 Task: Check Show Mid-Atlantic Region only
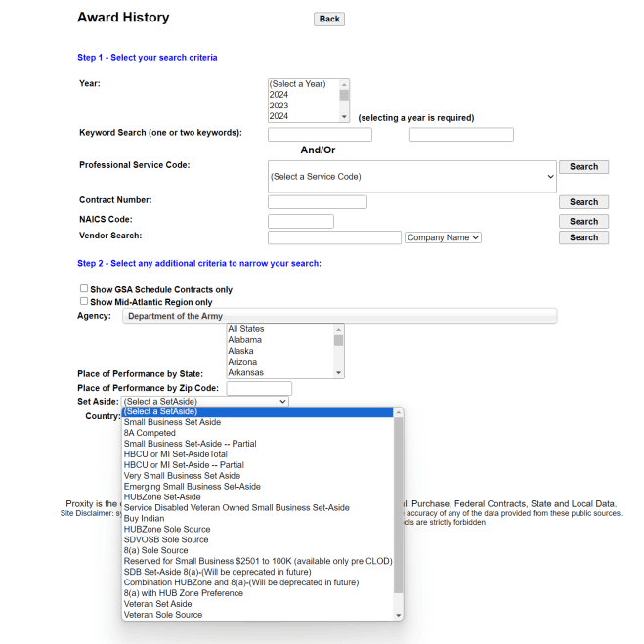coord(84,301)
